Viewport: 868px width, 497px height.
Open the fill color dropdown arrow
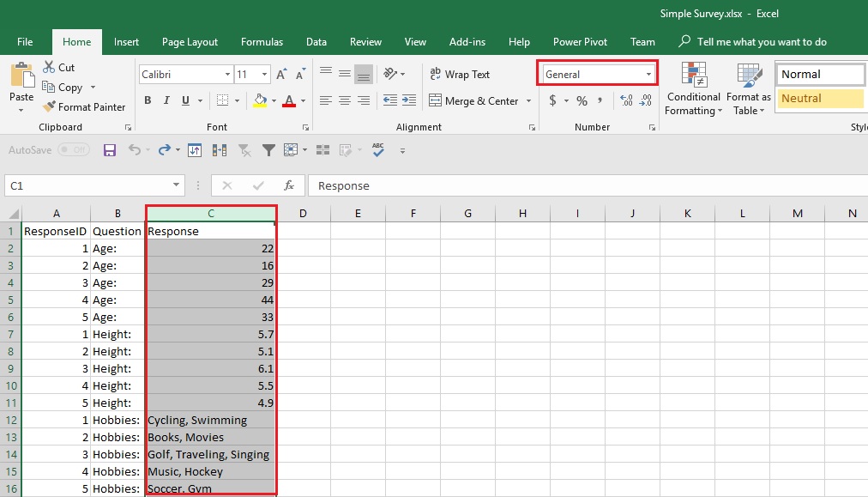tap(274, 100)
